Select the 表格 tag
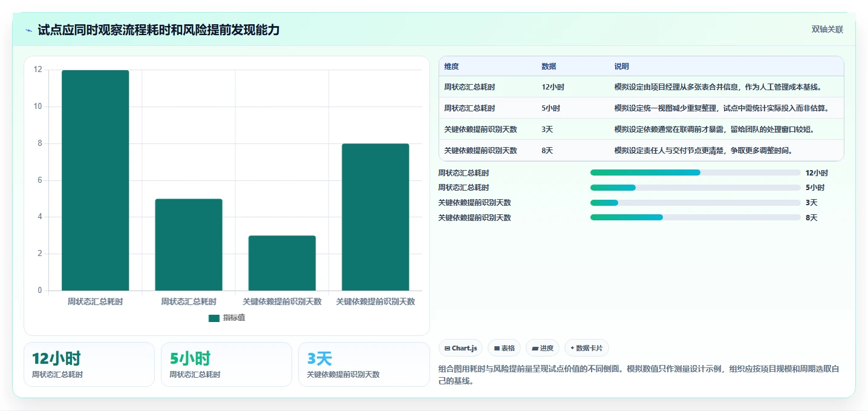Screen dimensions: 868x411 (504, 348)
